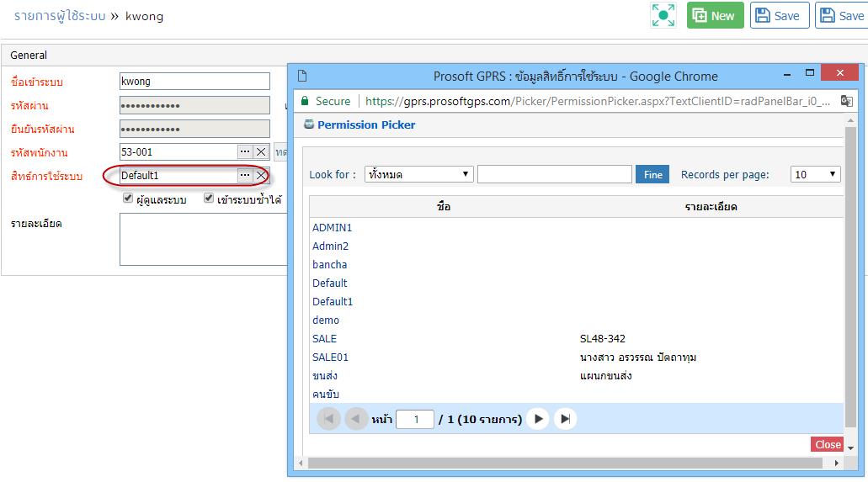The height and width of the screenshot is (482, 868).
Task: Sort by the รายละเอียด column header
Action: coord(711,206)
